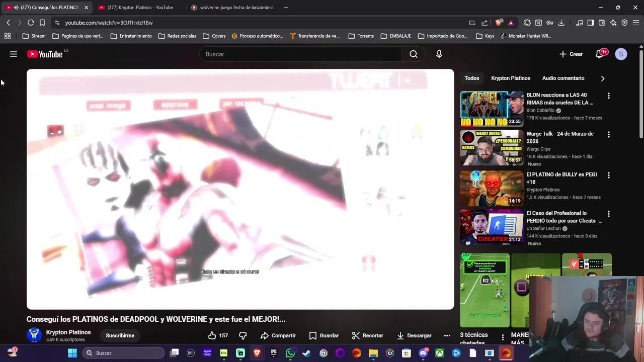
Task: Open the Brave Wallet icon
Action: 602,23
